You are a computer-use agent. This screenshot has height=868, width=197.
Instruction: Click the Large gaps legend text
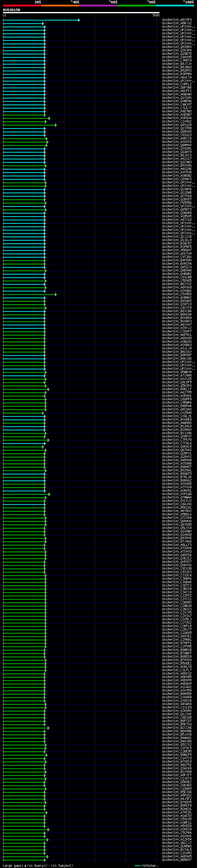(x=38, y=865)
